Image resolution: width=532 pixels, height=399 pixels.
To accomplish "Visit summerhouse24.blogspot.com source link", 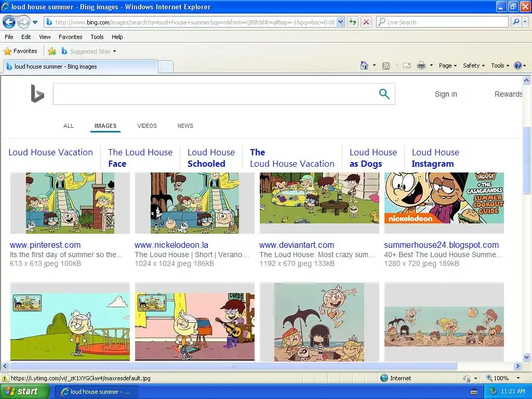I will click(442, 245).
